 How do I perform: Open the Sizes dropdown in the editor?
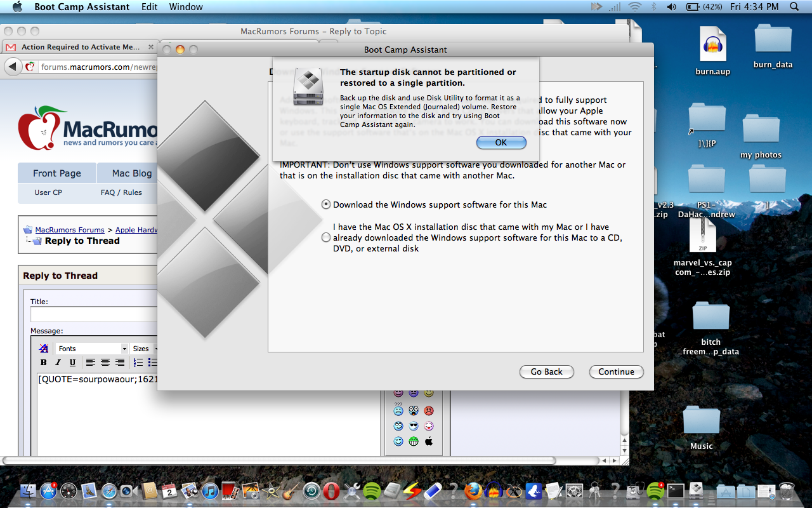tap(145, 349)
